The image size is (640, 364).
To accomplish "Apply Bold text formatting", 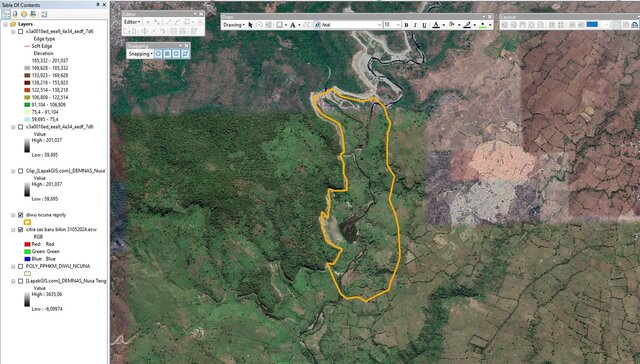I will [x=406, y=25].
